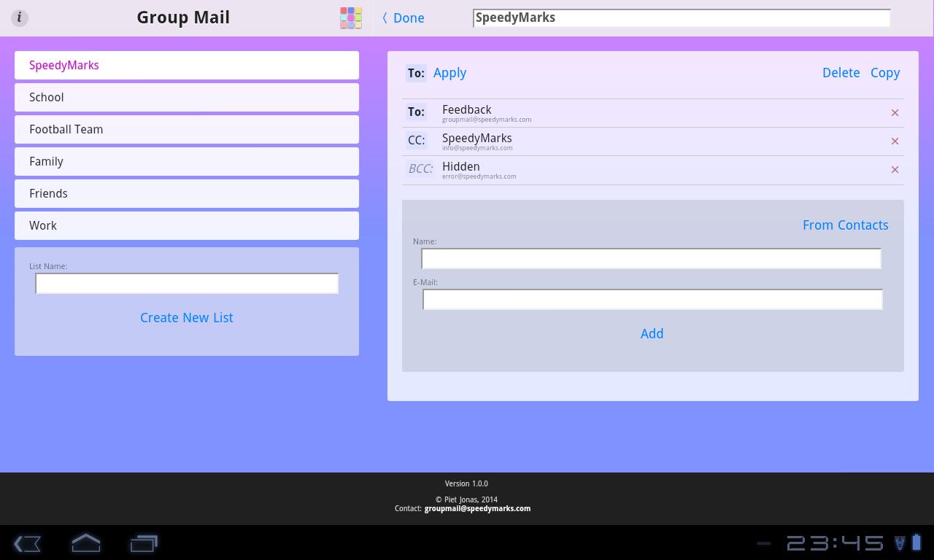Focus the List Name input field
Viewport: 934px width, 560px height.
coord(187,283)
